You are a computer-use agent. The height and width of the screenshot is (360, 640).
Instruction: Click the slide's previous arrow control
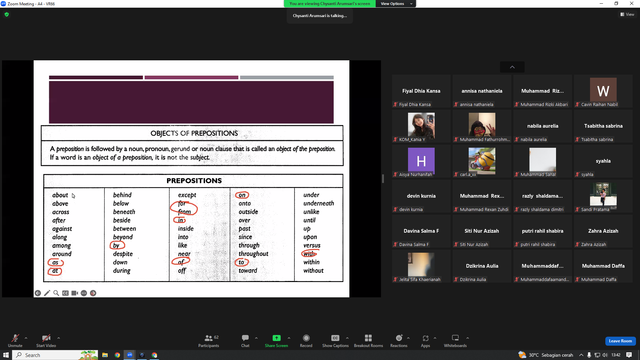click(x=38, y=293)
